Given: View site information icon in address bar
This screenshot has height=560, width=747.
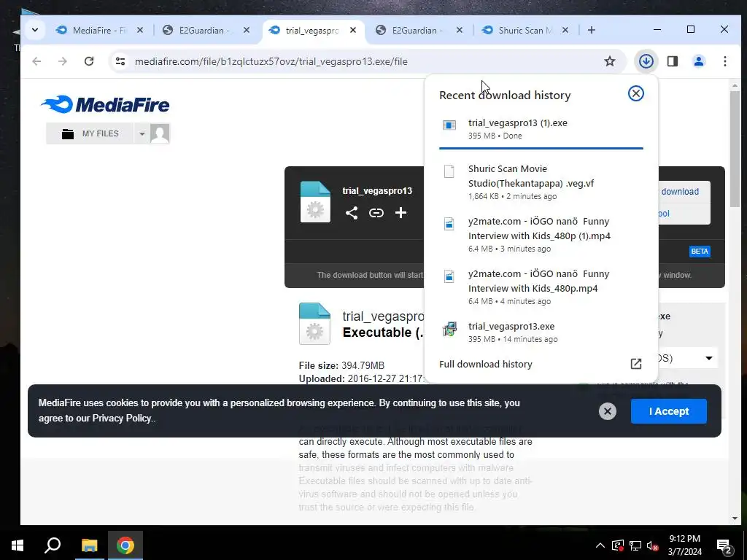Looking at the screenshot, I should coord(120,61).
